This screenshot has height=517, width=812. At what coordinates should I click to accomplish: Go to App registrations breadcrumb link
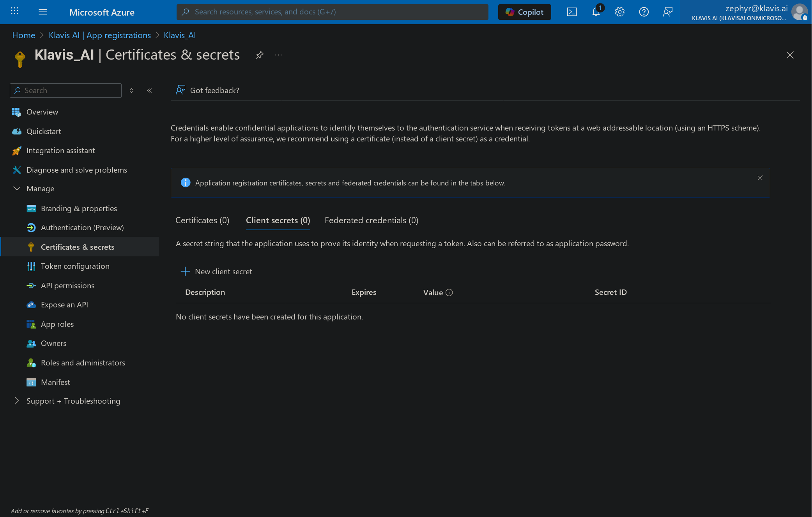click(x=99, y=35)
